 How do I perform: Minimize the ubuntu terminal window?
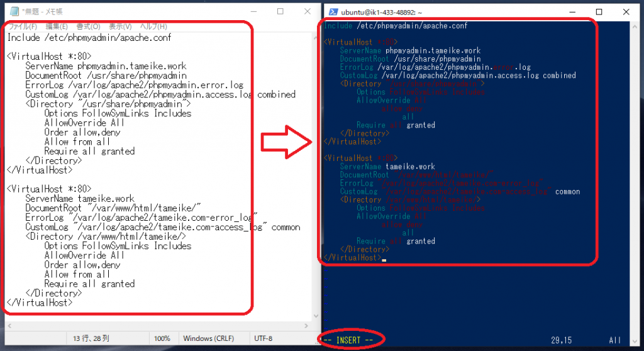570,12
